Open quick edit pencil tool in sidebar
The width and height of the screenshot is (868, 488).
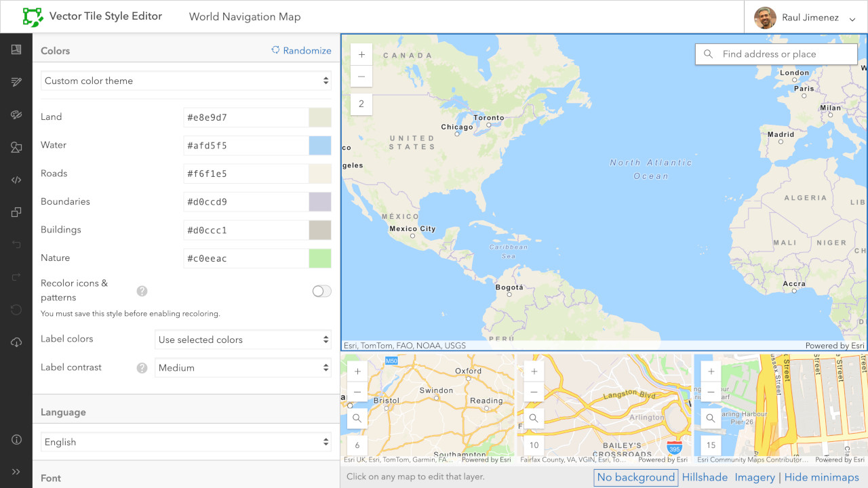click(16, 82)
